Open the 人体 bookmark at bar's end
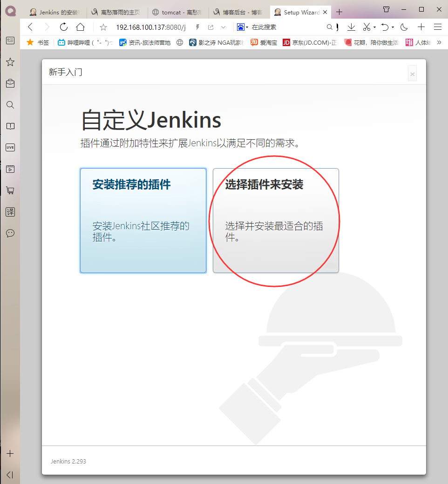The height and width of the screenshot is (484, 448). tap(418, 42)
